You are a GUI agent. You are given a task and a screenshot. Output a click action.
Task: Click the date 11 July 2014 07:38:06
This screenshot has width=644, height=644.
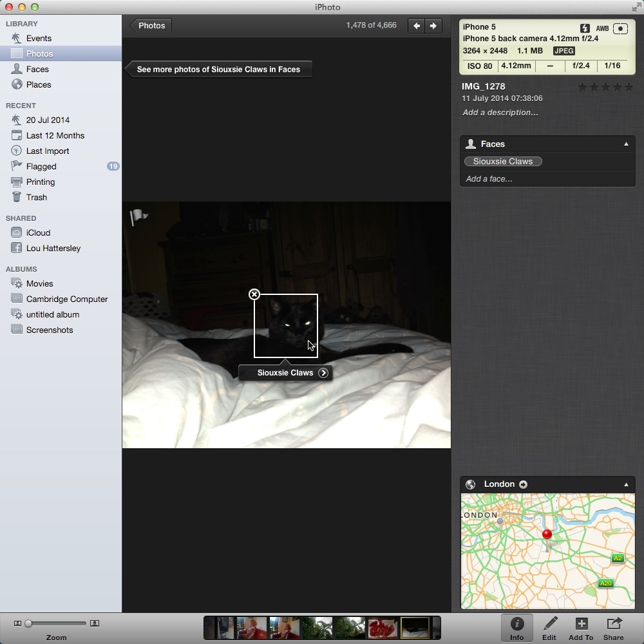(502, 99)
